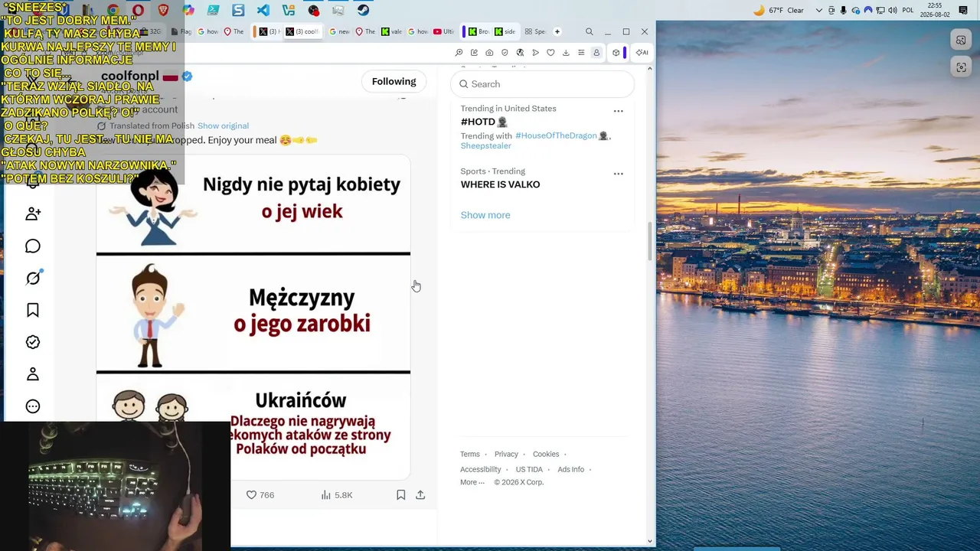Switch to the Speed Dial tab

click(x=534, y=31)
